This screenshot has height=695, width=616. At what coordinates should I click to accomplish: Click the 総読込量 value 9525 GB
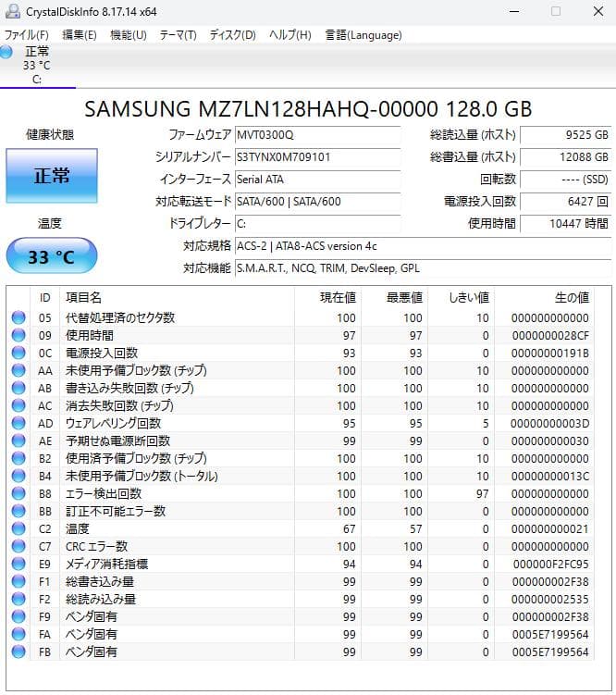(565, 135)
